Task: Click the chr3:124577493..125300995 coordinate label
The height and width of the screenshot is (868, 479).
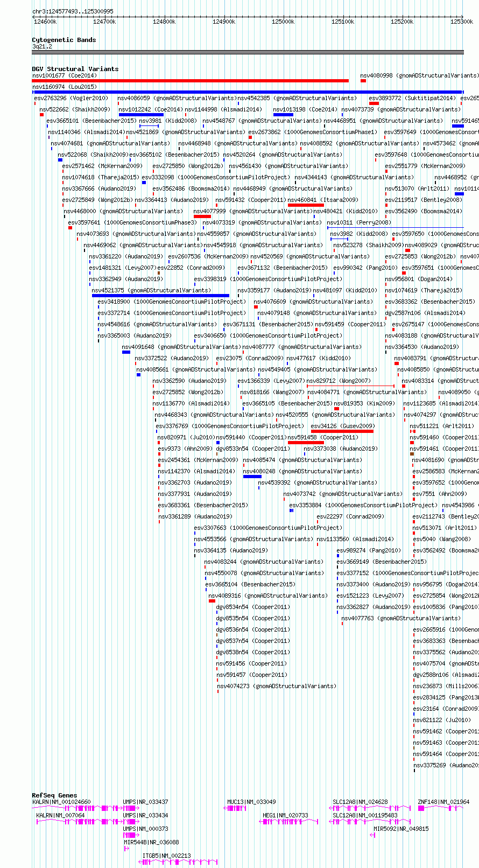Action: [73, 11]
